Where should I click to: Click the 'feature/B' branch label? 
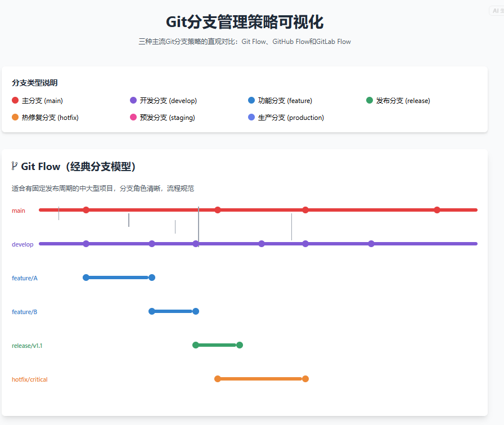(24, 312)
